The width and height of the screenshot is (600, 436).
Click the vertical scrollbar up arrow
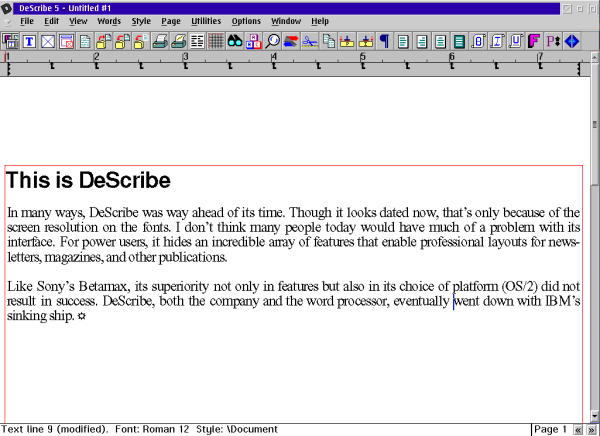595,57
